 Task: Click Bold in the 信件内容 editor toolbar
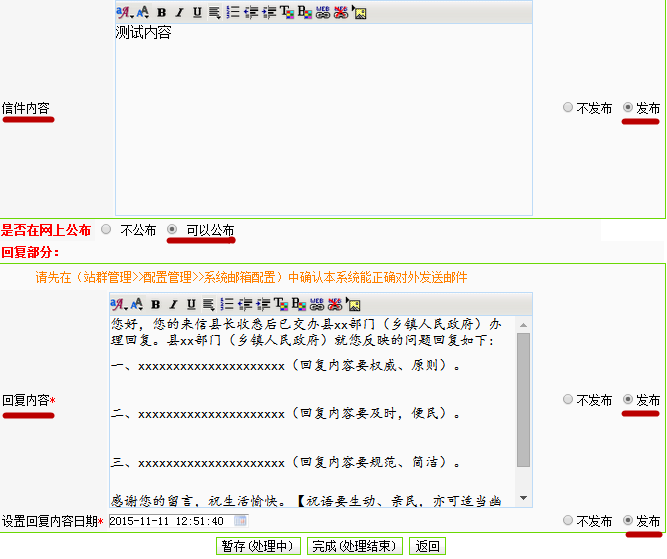pos(161,13)
